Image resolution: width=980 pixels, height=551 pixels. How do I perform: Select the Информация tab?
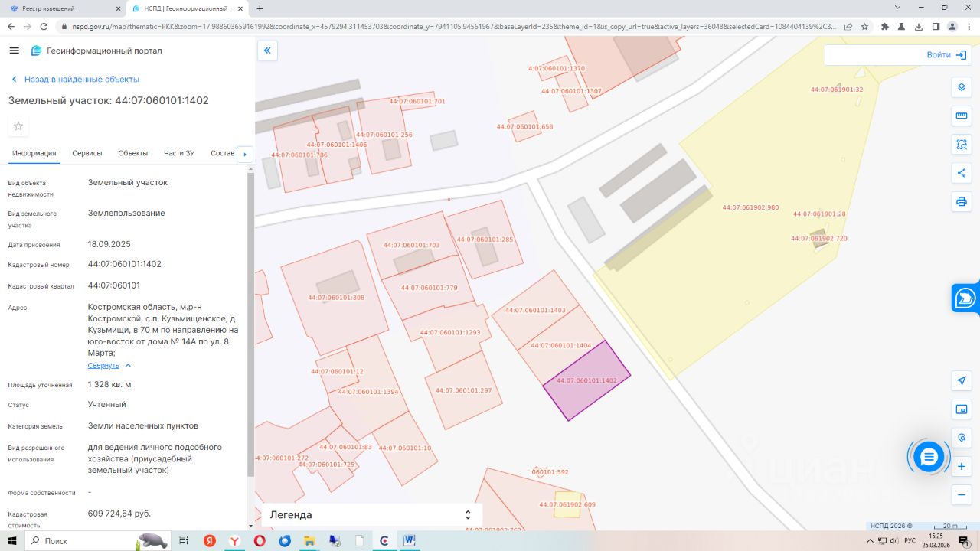[34, 153]
